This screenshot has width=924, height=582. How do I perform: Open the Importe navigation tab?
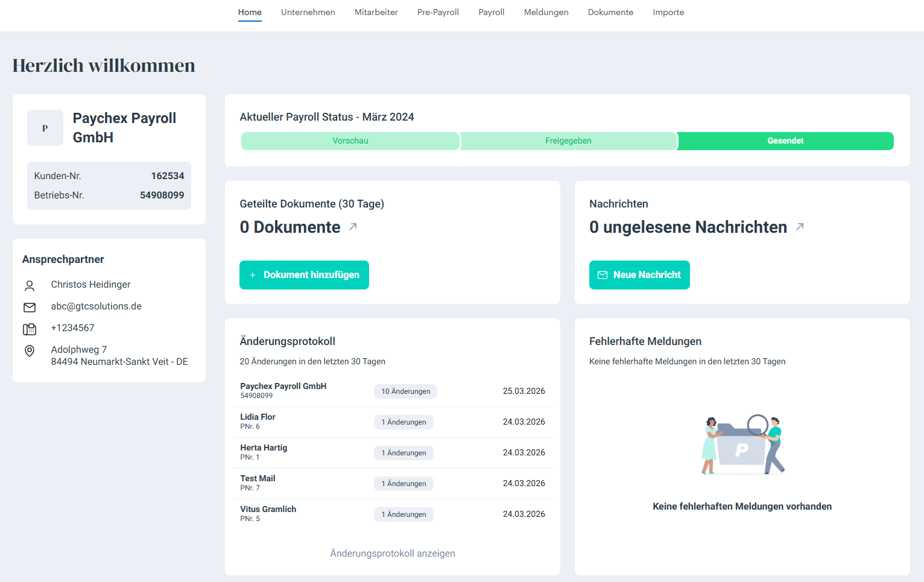(668, 12)
